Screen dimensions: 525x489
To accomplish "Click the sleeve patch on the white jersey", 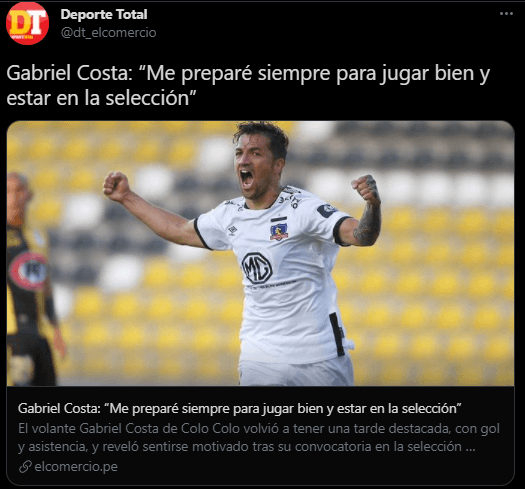I will [327, 210].
